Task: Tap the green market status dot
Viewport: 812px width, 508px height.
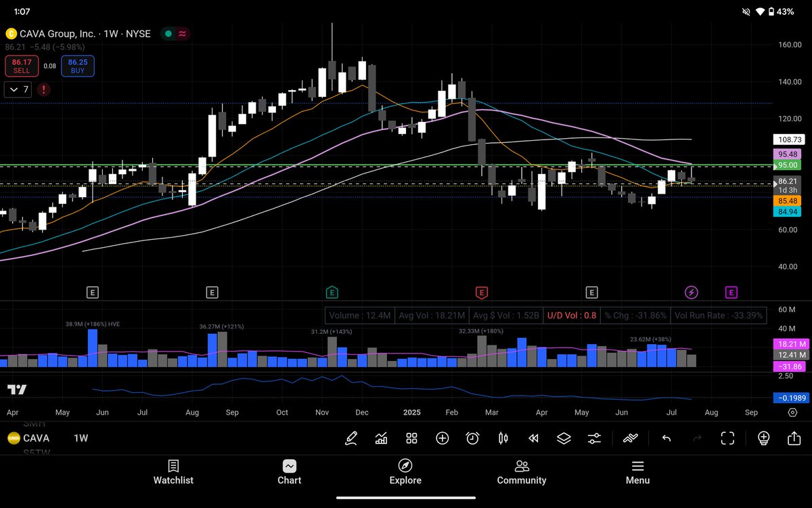Action: (x=167, y=33)
